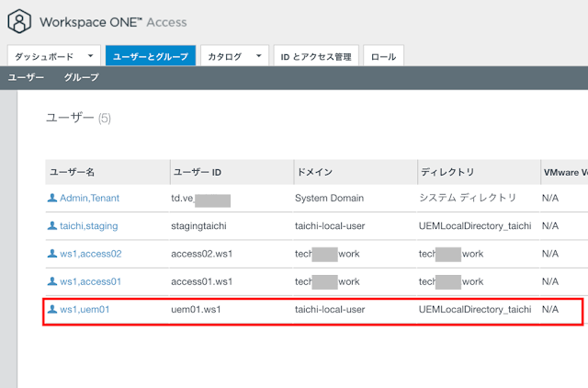Screen dimensions: 588x388
Task: Click the ユーザー (5) page heading
Action: [78, 118]
